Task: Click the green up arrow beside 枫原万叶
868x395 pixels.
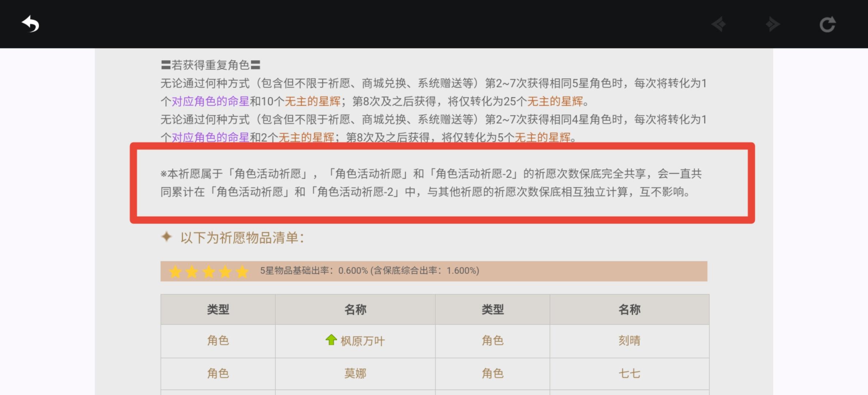Action: coord(331,340)
